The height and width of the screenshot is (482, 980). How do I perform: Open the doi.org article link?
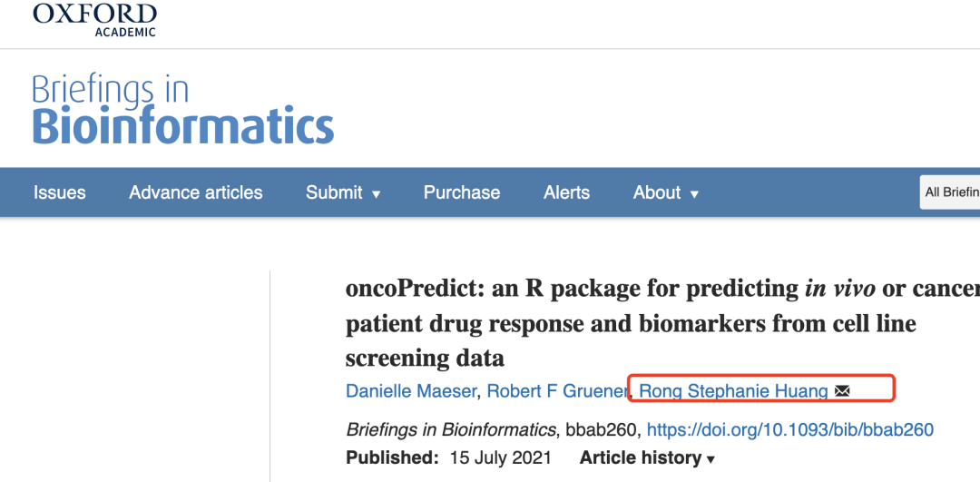(x=789, y=429)
